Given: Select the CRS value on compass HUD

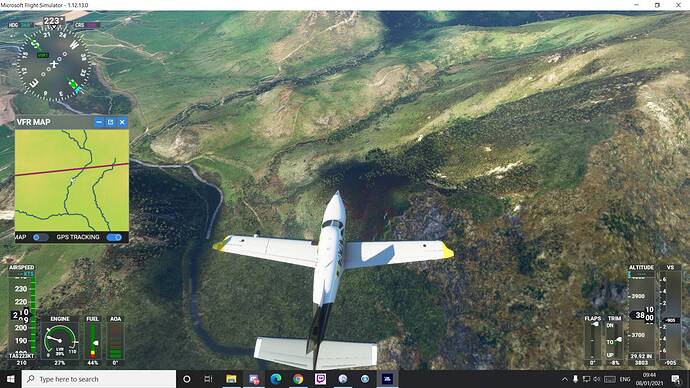Looking at the screenshot, I should (x=92, y=25).
